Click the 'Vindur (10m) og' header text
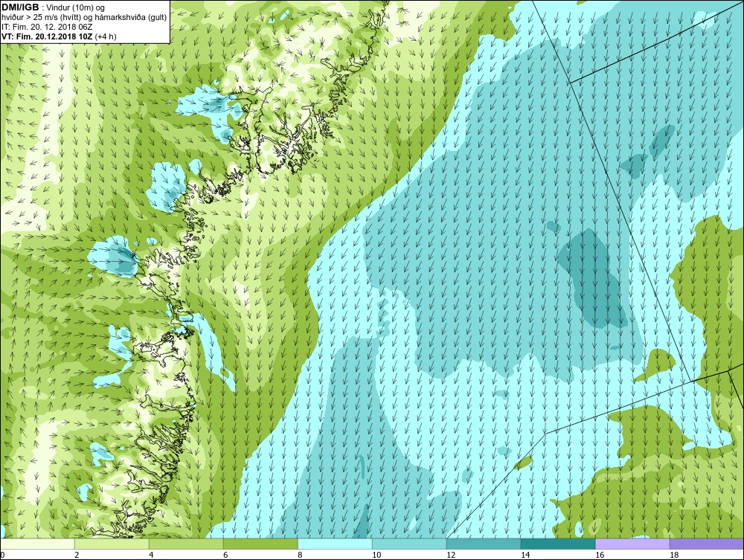Viewport: 744px width, 560px height. pos(74,8)
